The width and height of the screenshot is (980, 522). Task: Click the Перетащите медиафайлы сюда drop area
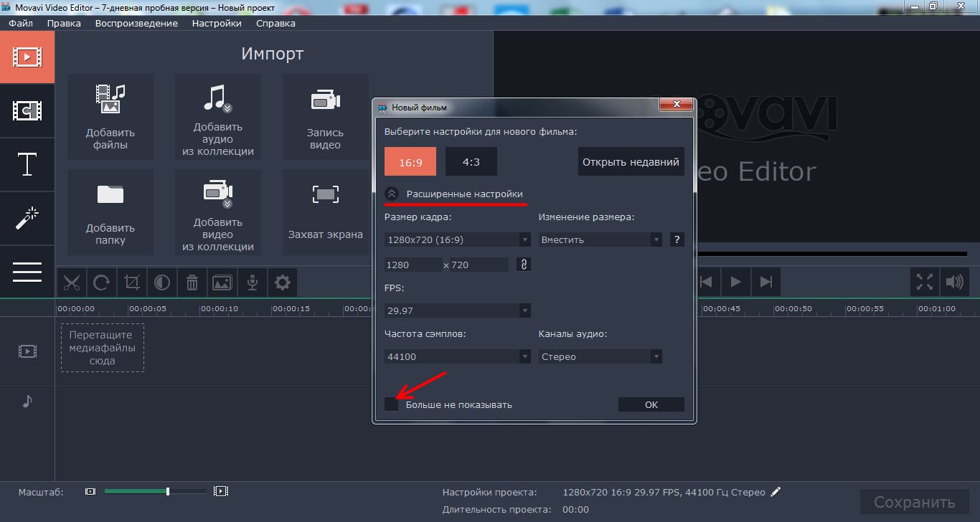(x=103, y=348)
